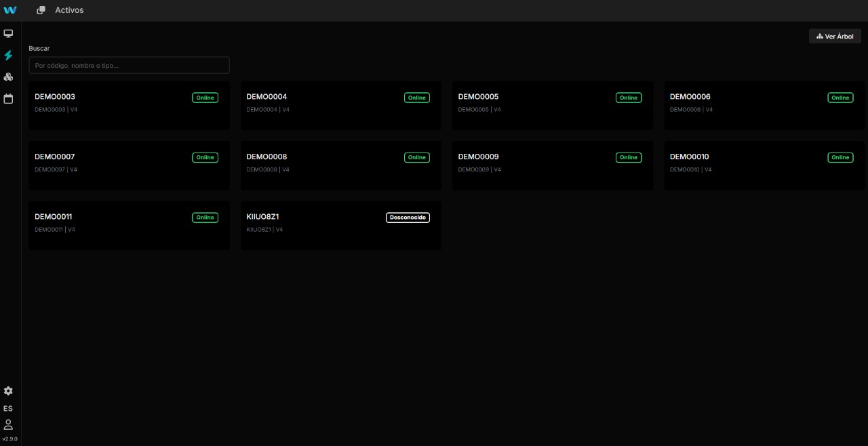Click the Desconocido badge on KIIU08Z1
The width and height of the screenshot is (868, 446).
pos(408,217)
